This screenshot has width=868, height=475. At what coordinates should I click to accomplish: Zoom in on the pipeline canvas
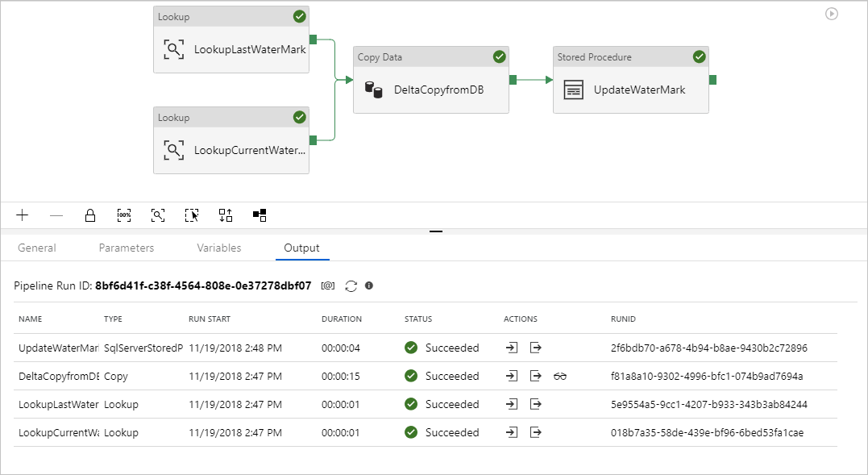click(x=23, y=215)
